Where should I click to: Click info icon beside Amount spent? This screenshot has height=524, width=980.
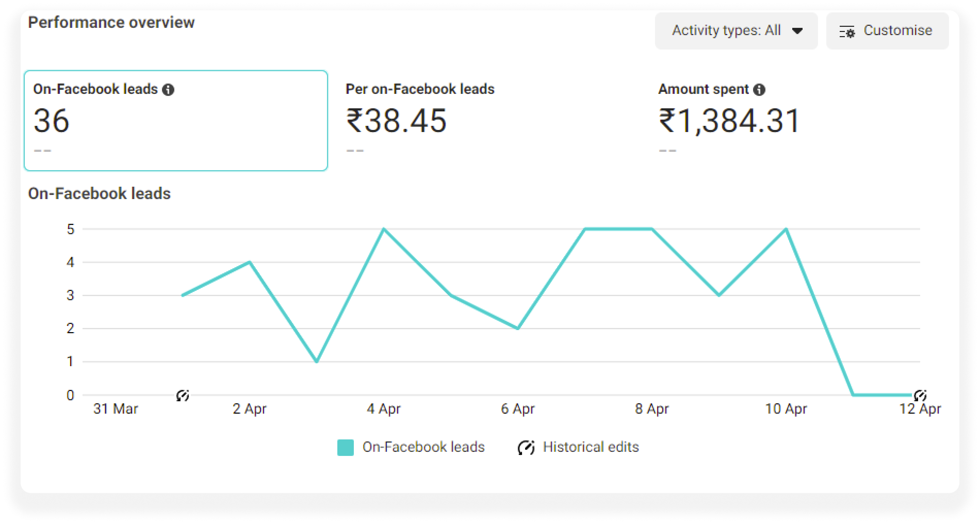coord(759,90)
